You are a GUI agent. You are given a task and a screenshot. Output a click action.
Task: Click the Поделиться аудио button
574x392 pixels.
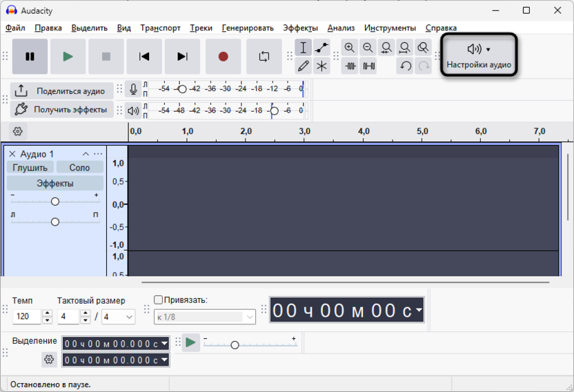click(x=62, y=91)
